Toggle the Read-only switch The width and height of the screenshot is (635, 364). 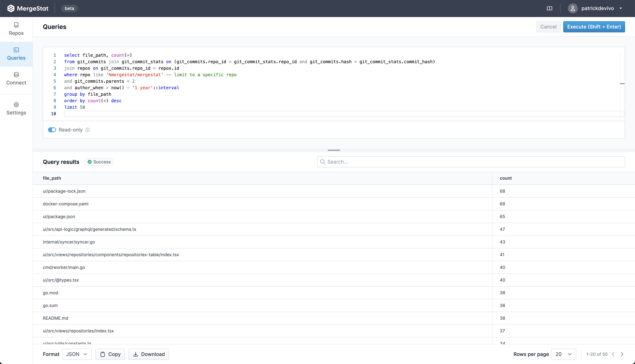tap(52, 130)
